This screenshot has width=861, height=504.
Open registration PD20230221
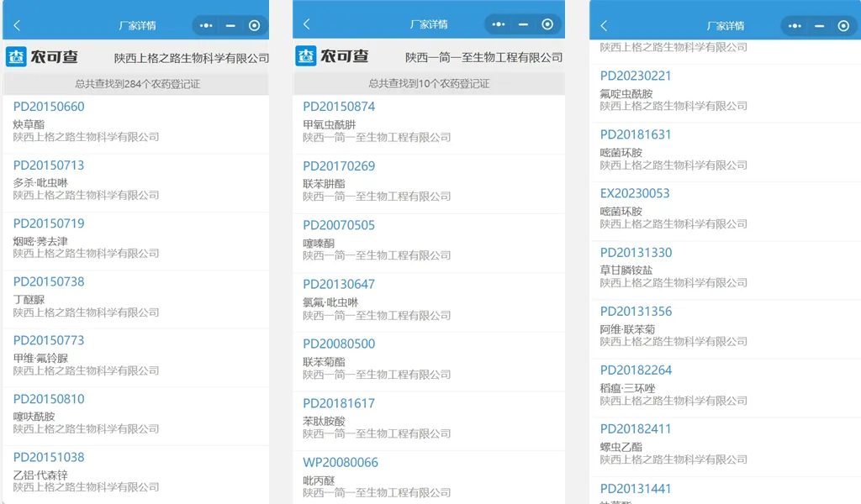pyautogui.click(x=636, y=76)
